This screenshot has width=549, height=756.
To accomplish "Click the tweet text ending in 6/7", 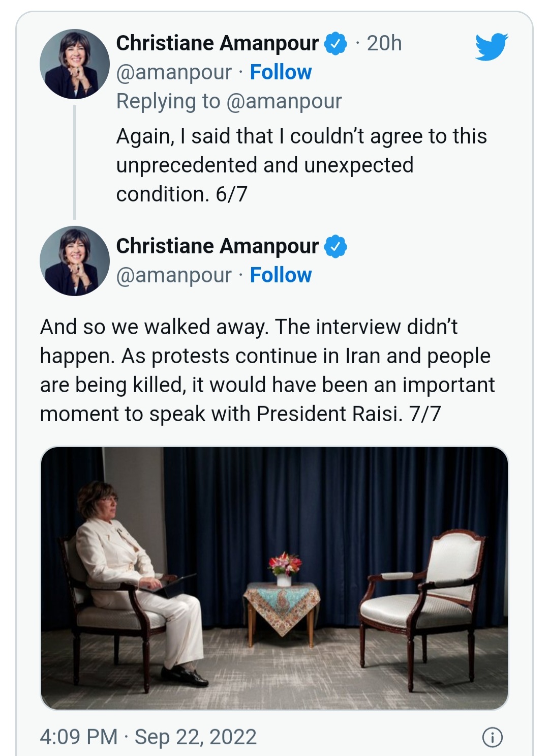I will tap(301, 165).
